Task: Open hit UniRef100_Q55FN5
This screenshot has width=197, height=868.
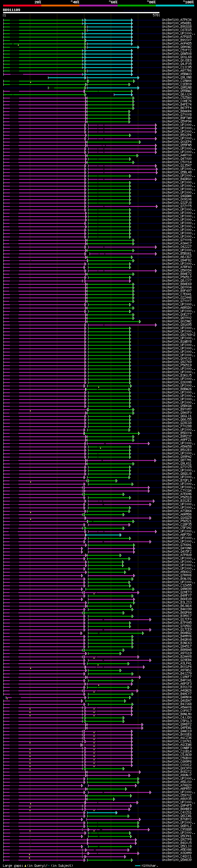Action: [177, 145]
